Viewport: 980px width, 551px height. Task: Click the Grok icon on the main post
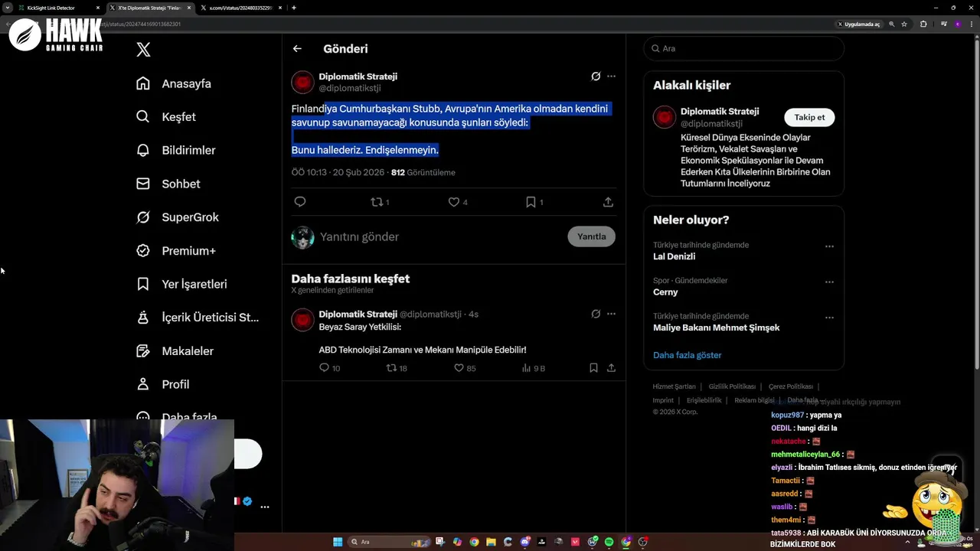point(596,77)
